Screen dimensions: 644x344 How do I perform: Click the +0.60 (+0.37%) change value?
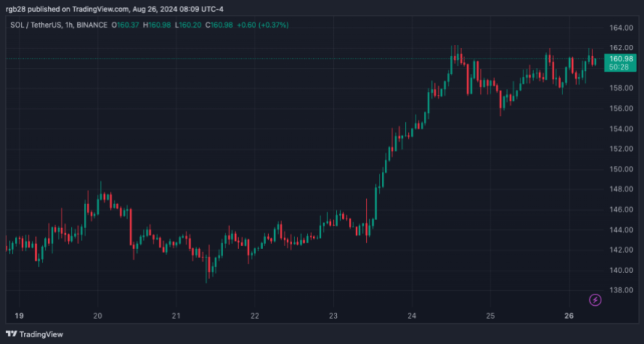[262, 25]
